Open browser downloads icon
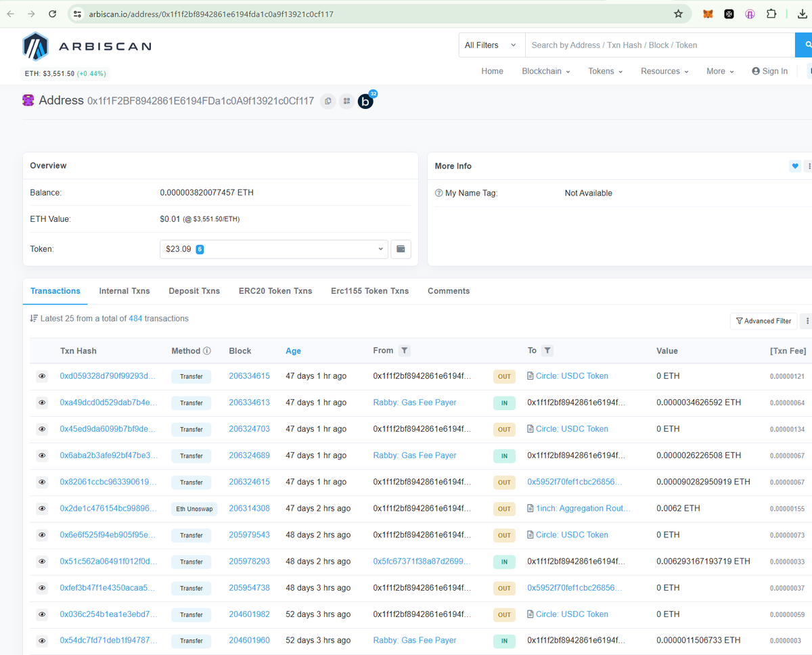812x655 pixels. tap(803, 14)
